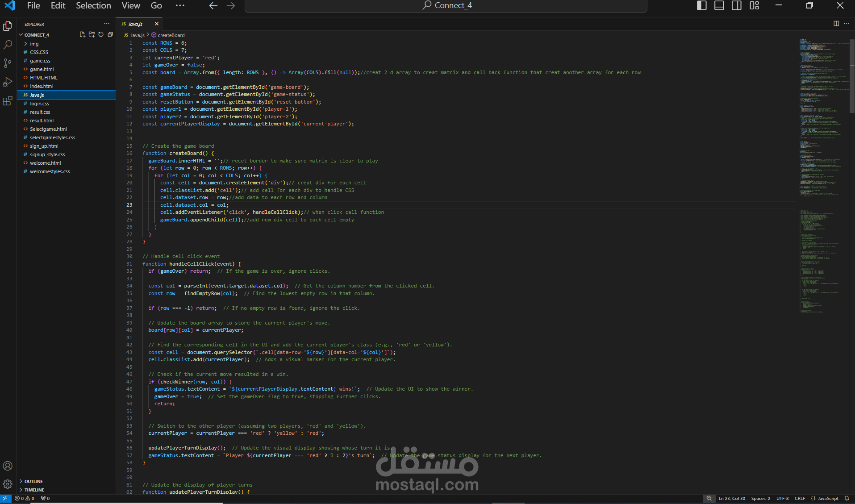Open the Manage gear icon
This screenshot has width=855, height=504.
[x=8, y=484]
